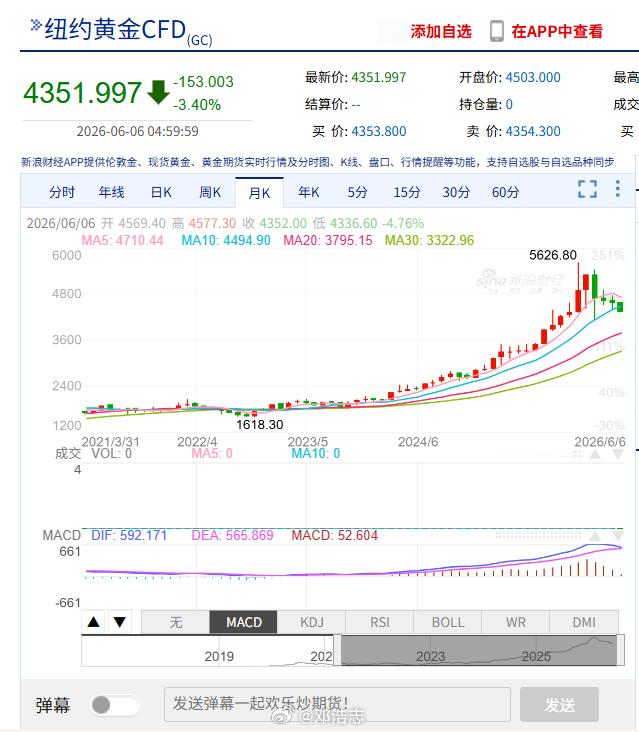Select the WR indicator tab
The width and height of the screenshot is (639, 732).
[515, 622]
